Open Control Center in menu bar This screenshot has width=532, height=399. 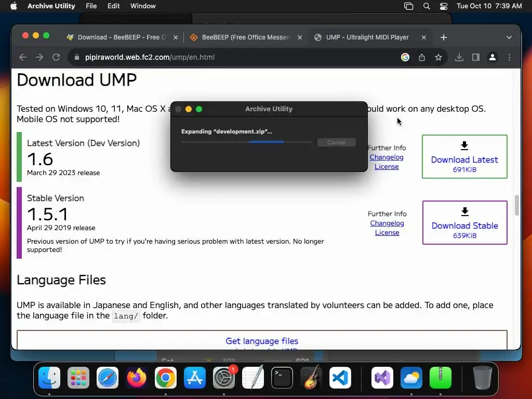[x=444, y=6]
